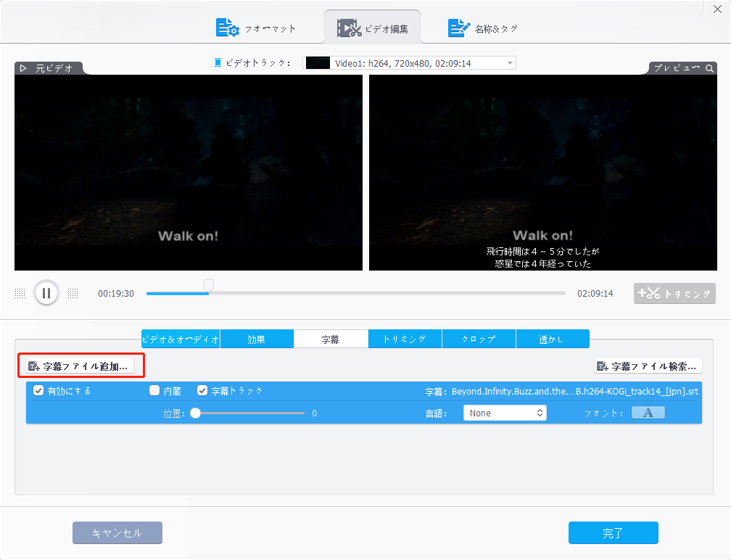Click the 元ビデオ play icon
The height and width of the screenshot is (560, 731).
[x=23, y=68]
